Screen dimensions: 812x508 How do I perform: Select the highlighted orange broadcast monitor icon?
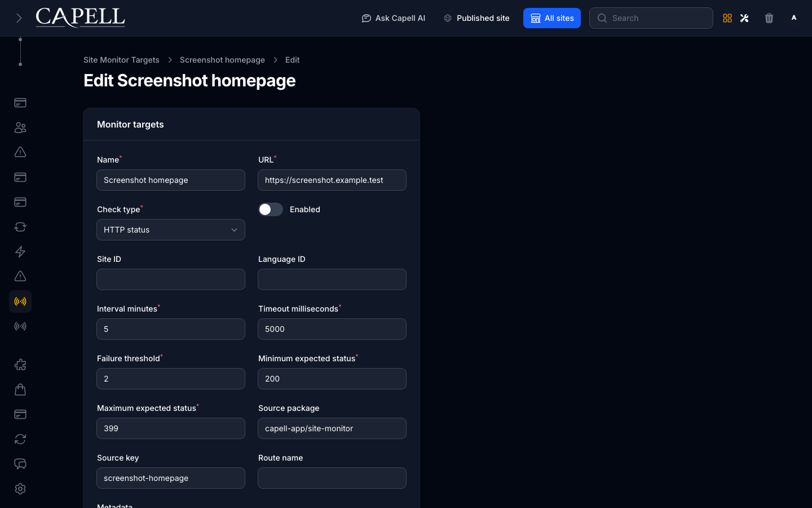(x=20, y=301)
